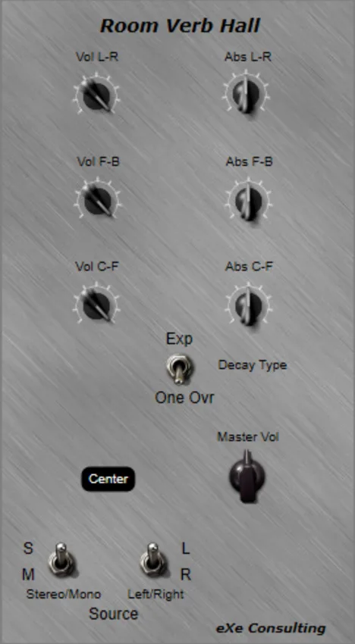Click the Exp label above decay switch

(179, 339)
